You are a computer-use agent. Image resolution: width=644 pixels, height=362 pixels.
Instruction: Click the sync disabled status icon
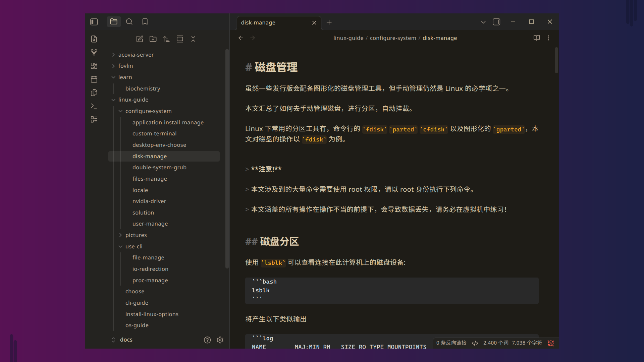(x=551, y=343)
